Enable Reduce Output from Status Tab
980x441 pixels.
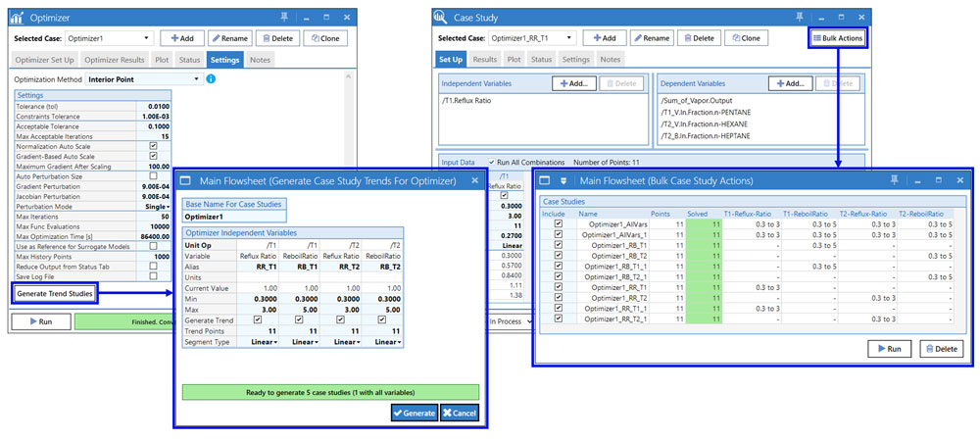click(x=153, y=267)
